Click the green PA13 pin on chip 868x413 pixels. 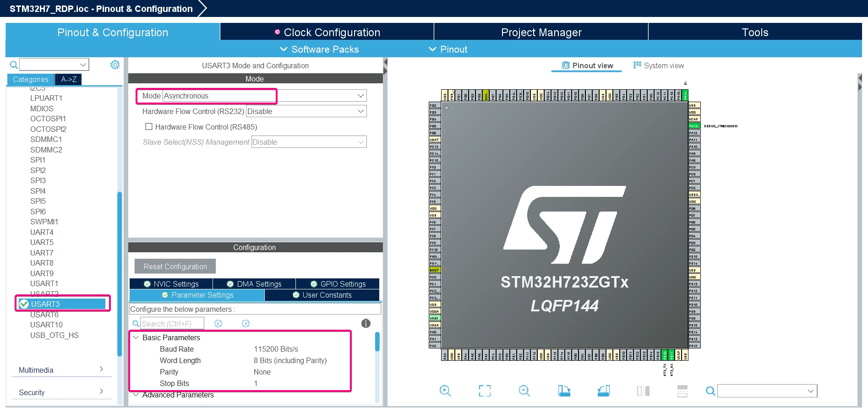pos(694,126)
